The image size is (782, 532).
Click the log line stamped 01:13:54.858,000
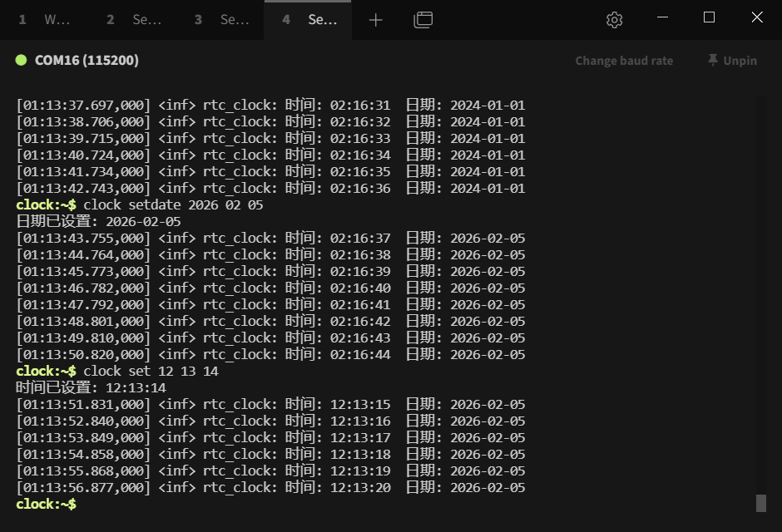point(270,455)
